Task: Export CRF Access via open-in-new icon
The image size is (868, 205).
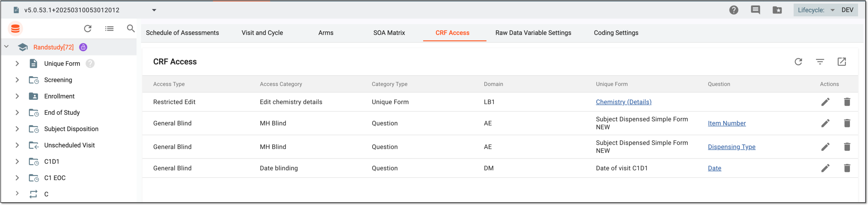Action: coord(842,62)
